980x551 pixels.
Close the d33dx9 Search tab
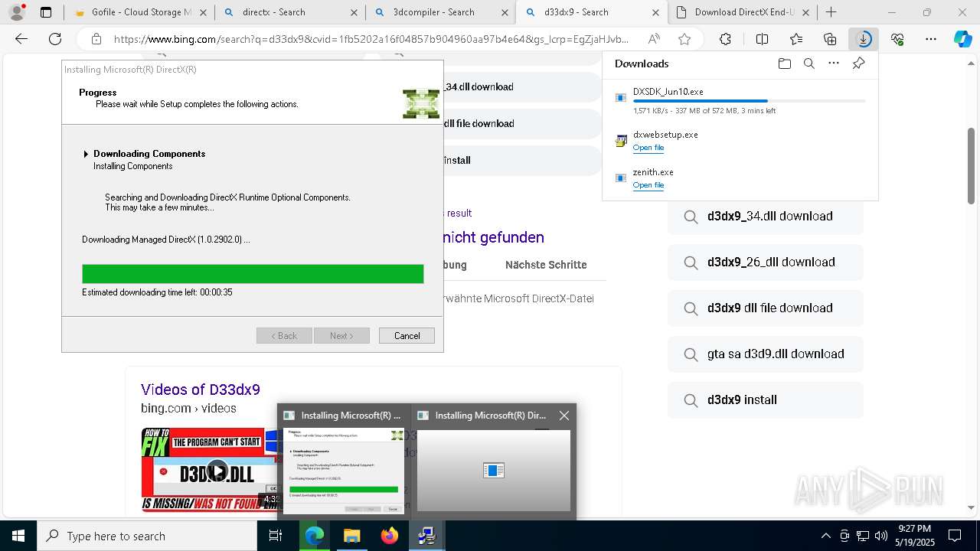[x=656, y=12]
